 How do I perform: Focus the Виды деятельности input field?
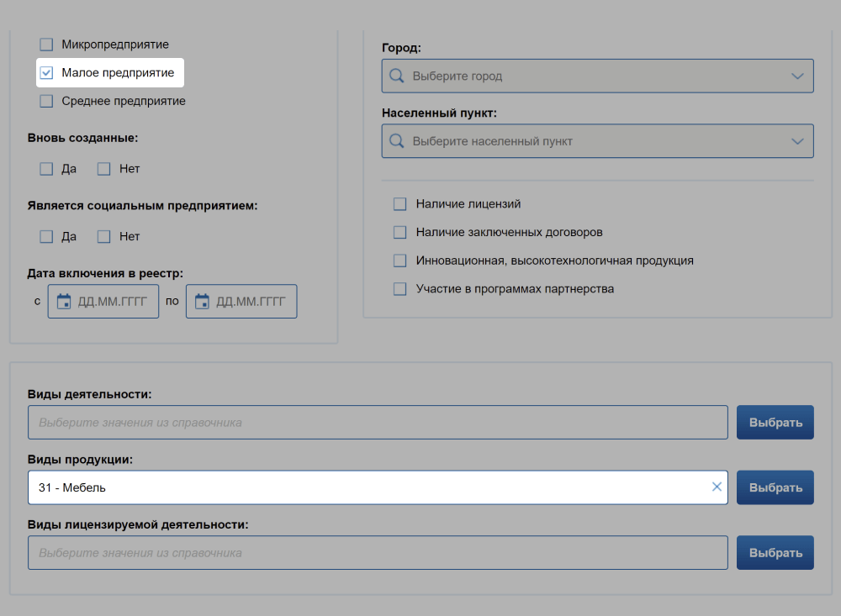pos(377,423)
